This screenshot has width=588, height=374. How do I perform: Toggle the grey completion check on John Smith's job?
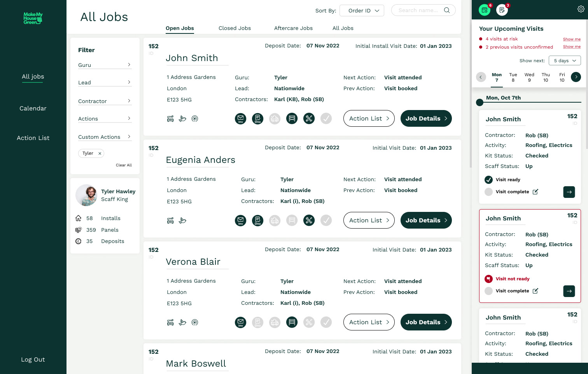pyautogui.click(x=326, y=119)
